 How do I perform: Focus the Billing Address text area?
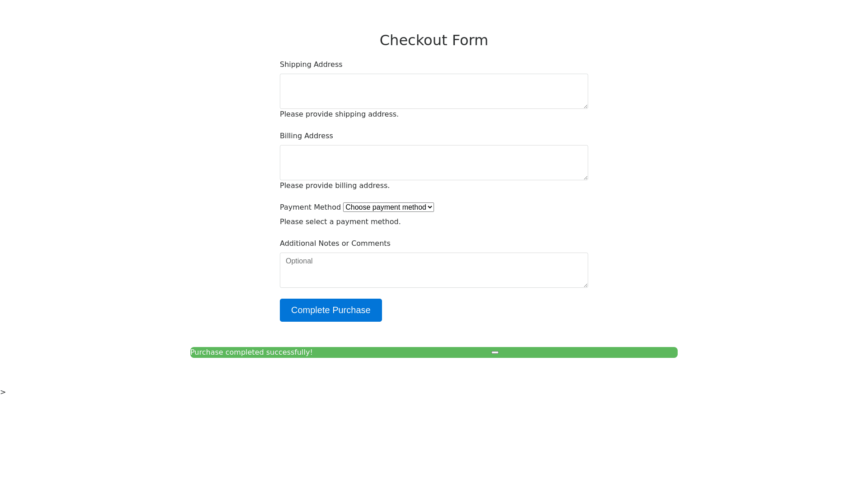click(x=434, y=163)
